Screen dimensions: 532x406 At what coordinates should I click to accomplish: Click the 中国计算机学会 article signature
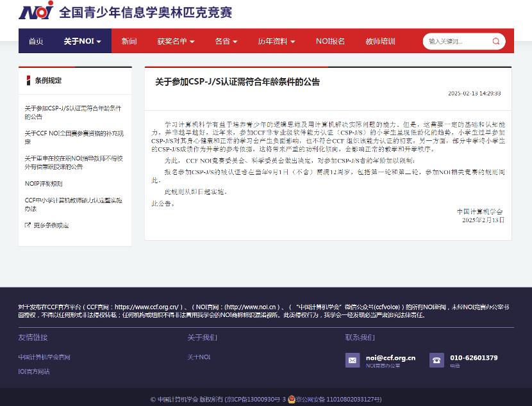coord(479,211)
